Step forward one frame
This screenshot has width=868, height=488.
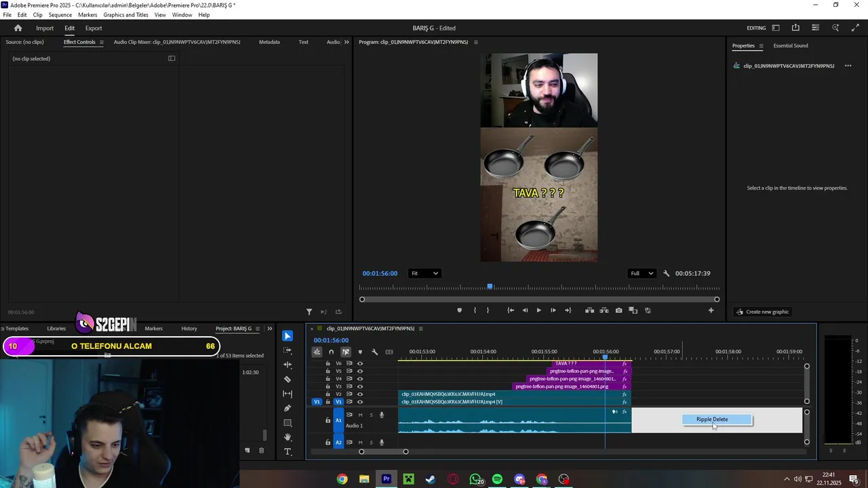tap(553, 310)
